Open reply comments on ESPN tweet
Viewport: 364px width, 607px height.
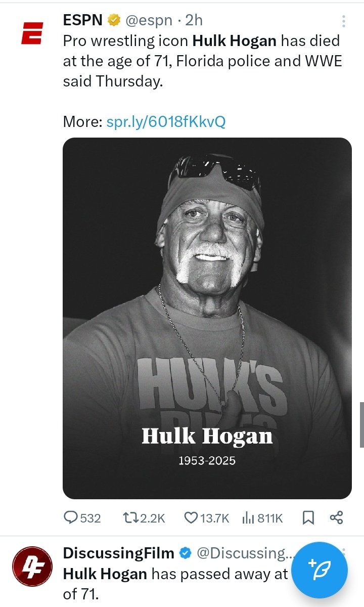click(x=82, y=517)
